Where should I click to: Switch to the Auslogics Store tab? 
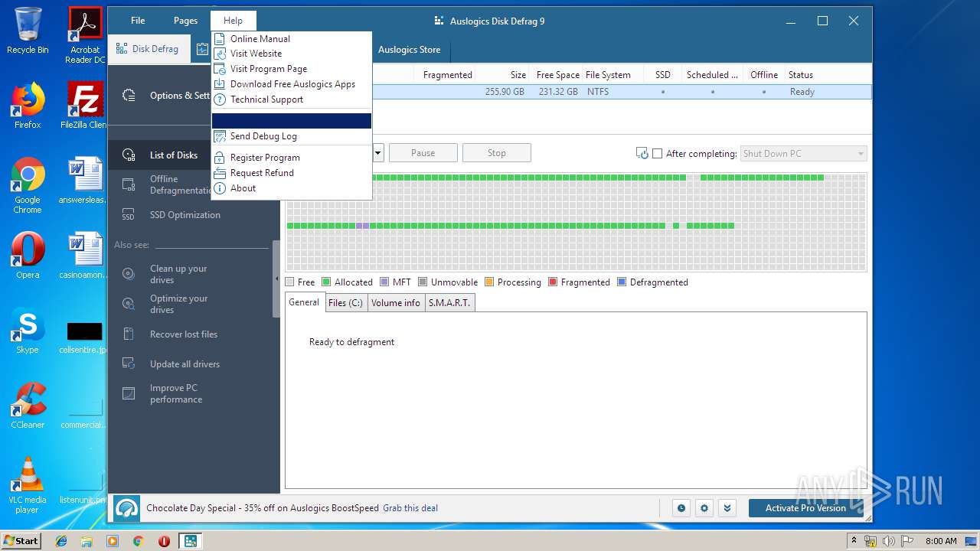tap(409, 50)
